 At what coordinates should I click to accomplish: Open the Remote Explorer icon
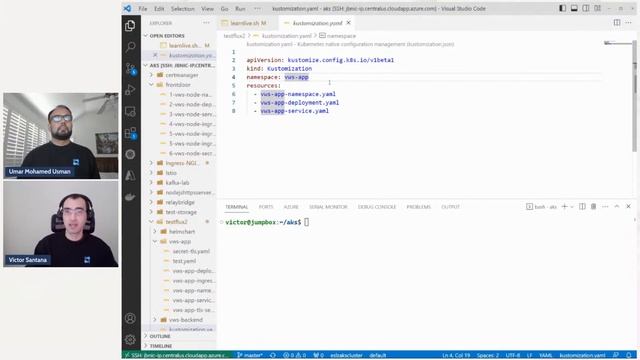click(x=130, y=111)
